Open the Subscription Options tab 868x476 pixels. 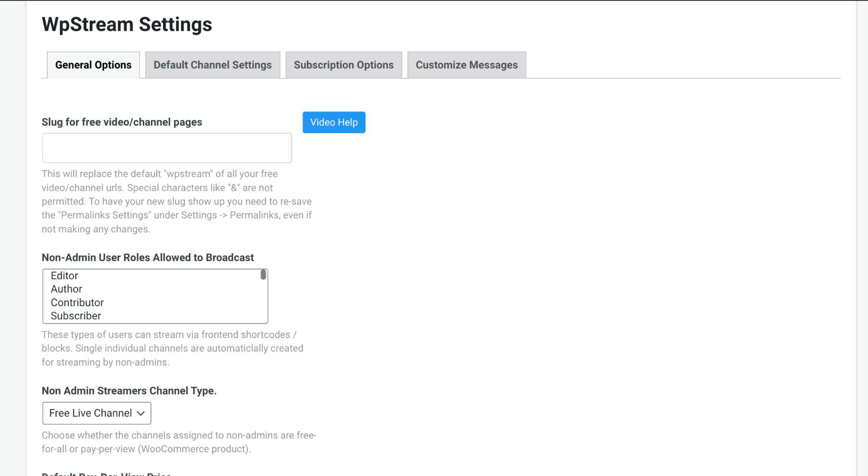click(343, 65)
